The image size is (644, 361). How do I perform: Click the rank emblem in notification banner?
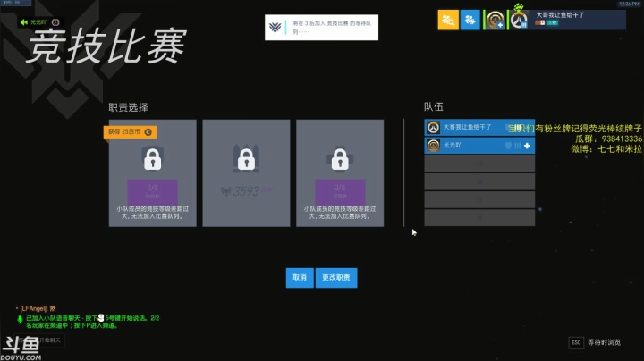tap(275, 28)
